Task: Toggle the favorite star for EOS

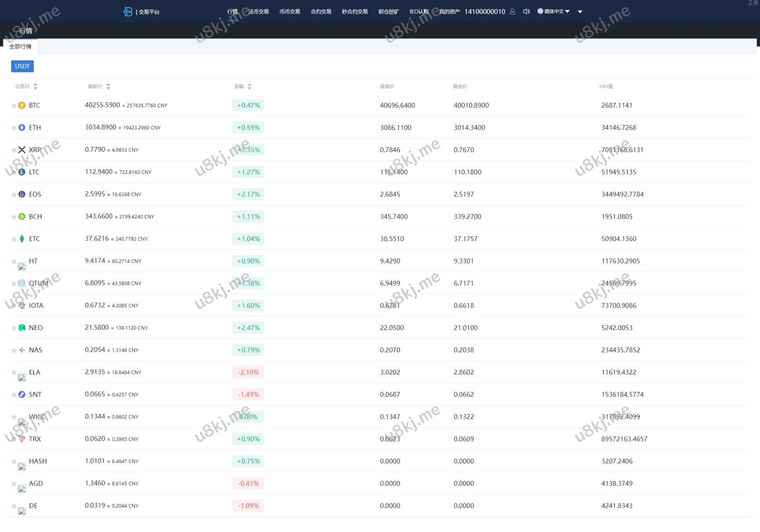Action: coord(14,195)
